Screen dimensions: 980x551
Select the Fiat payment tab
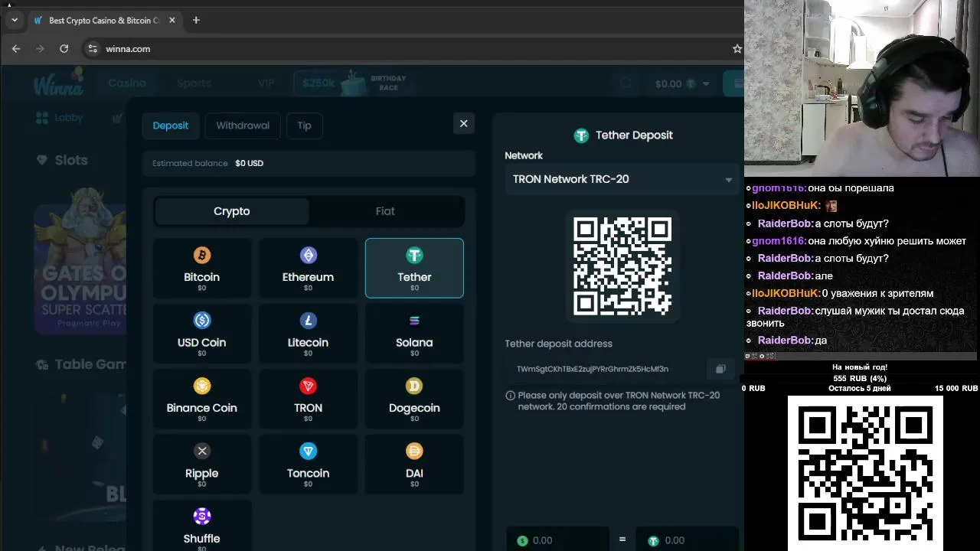click(x=385, y=211)
